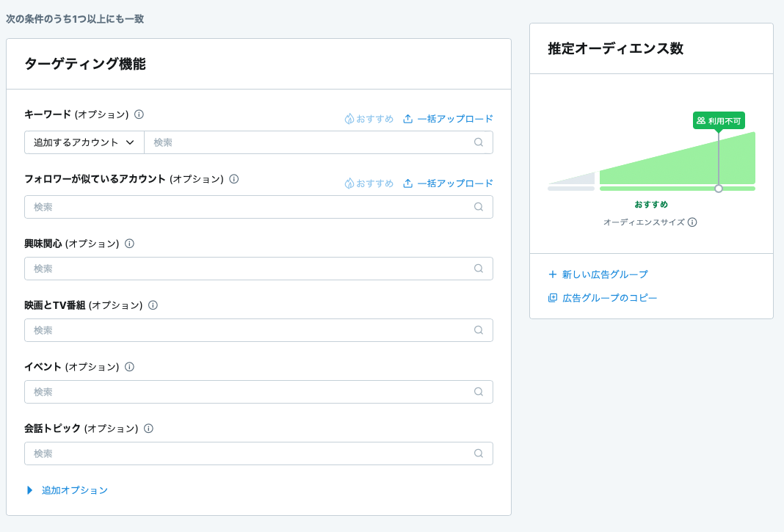Click the plus icon of 新しい広告グループ
This screenshot has width=784, height=532.
(x=553, y=274)
